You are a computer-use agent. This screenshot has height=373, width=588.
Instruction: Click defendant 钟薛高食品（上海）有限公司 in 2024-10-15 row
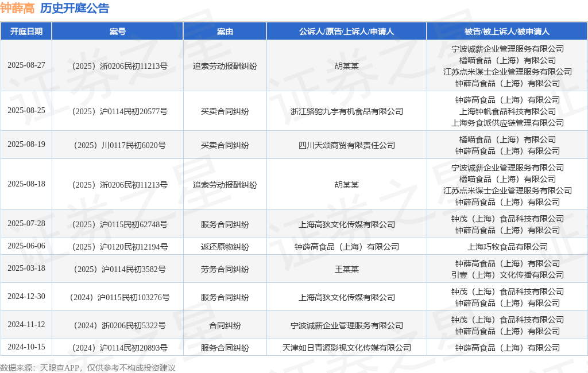[508, 348]
